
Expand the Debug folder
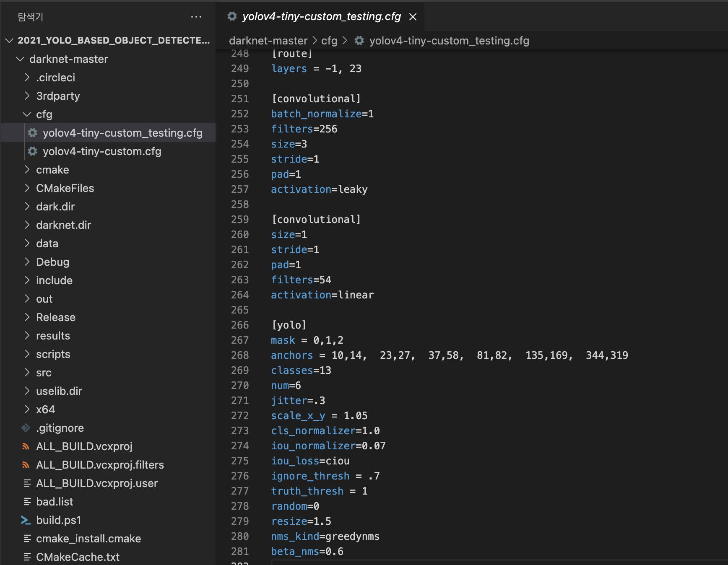(27, 262)
